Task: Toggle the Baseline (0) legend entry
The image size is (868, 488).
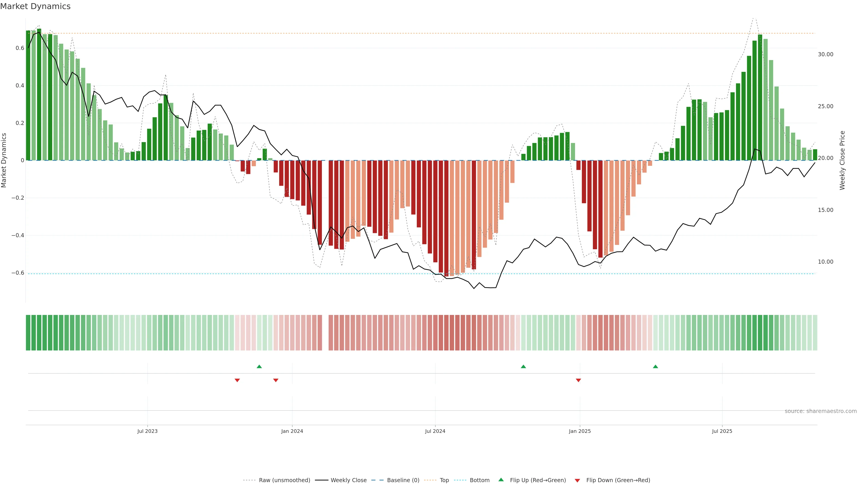Action: [x=403, y=480]
